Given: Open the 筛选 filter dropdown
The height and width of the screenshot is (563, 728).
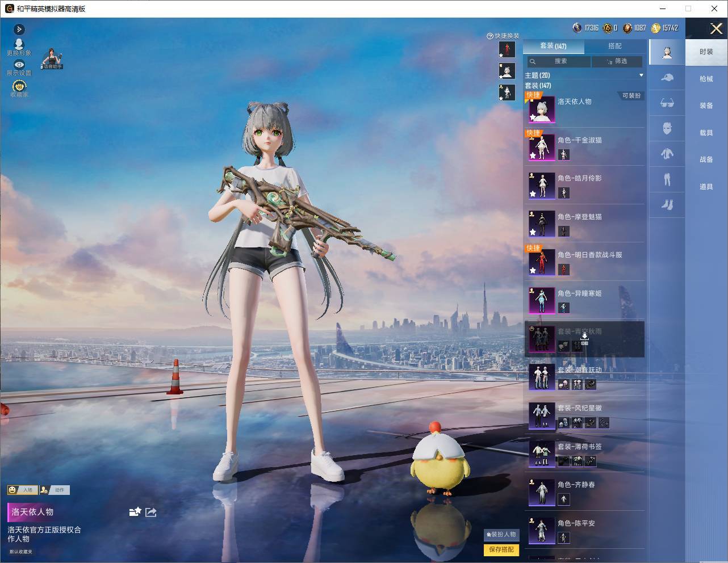Looking at the screenshot, I should (x=617, y=61).
